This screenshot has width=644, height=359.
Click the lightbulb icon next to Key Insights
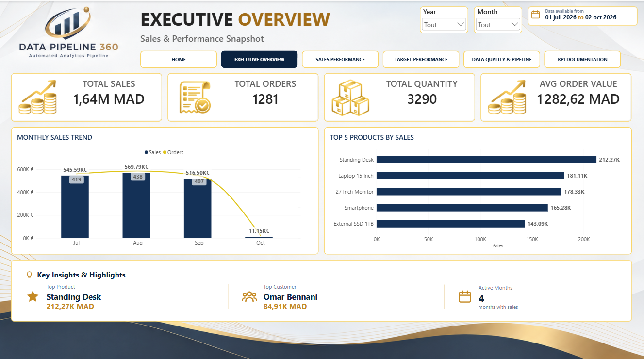pos(30,275)
